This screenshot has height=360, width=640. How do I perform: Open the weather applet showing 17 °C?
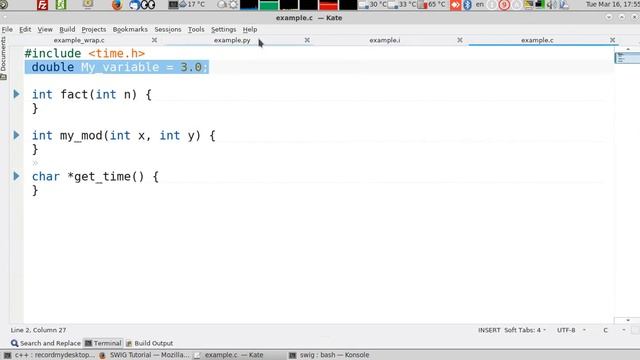[192, 4]
